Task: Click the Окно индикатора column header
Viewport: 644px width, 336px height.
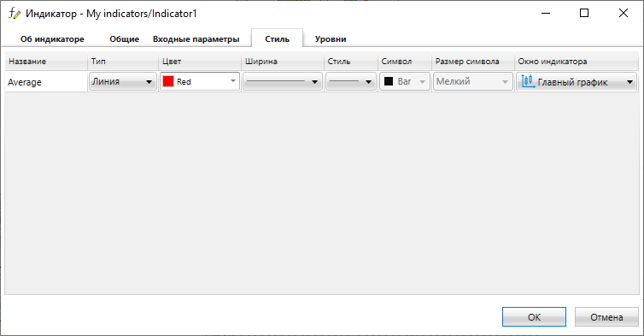Action: [577, 62]
